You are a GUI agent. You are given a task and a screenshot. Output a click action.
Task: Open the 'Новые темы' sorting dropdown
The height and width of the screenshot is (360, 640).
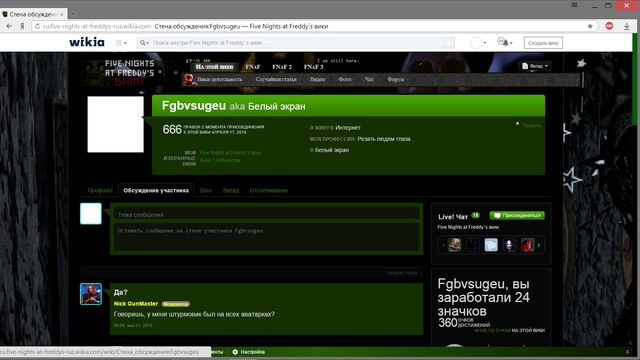tap(403, 273)
